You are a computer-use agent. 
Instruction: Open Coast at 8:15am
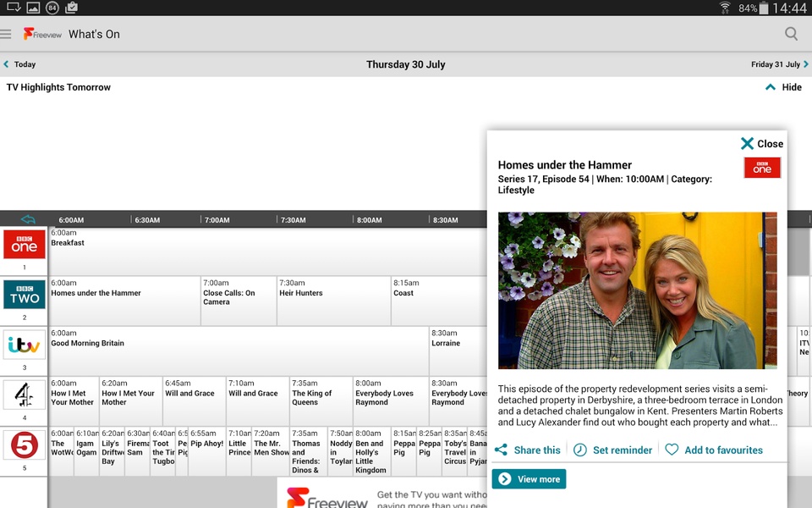click(439, 301)
